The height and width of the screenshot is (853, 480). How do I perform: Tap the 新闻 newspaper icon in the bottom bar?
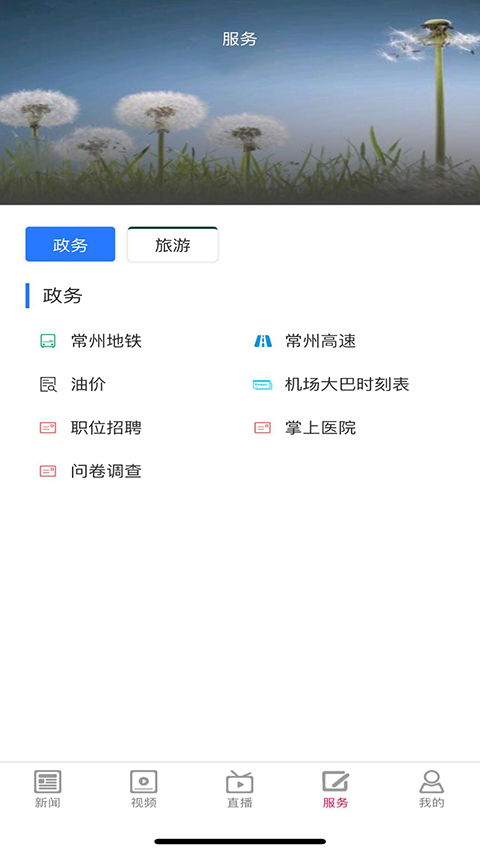(x=48, y=782)
